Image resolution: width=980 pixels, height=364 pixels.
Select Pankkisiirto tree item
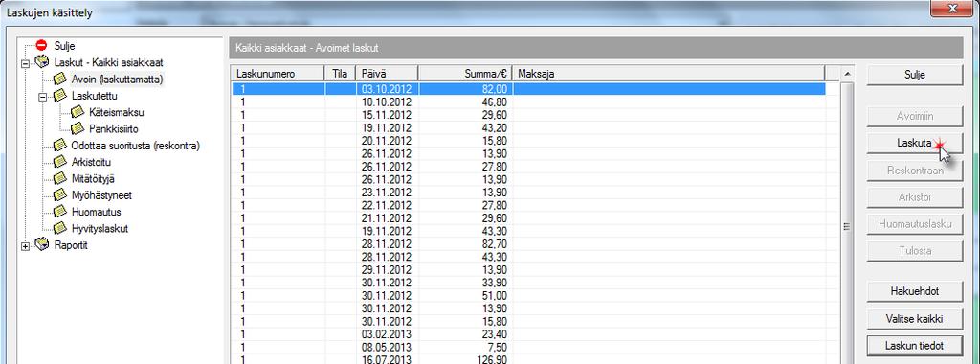[x=114, y=129]
